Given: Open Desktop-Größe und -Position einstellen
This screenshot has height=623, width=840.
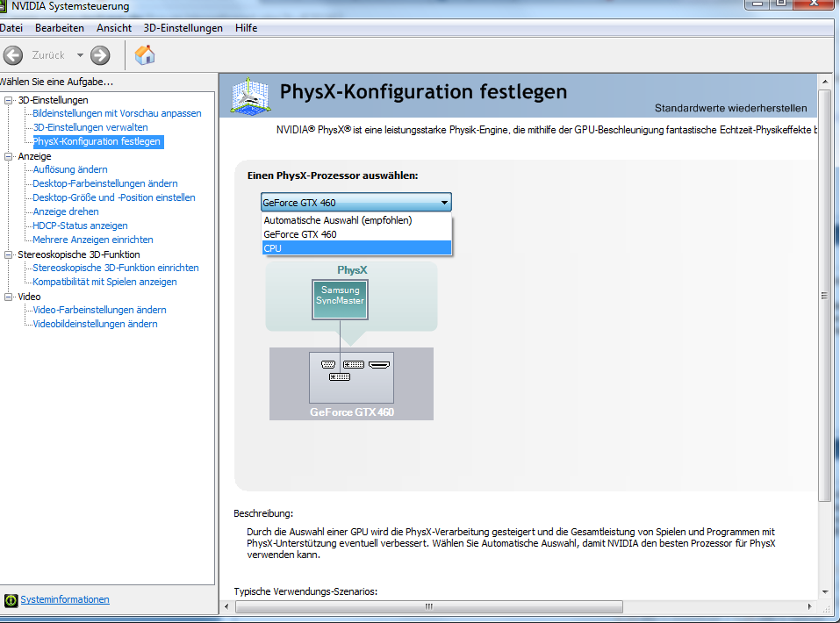Looking at the screenshot, I should [114, 197].
